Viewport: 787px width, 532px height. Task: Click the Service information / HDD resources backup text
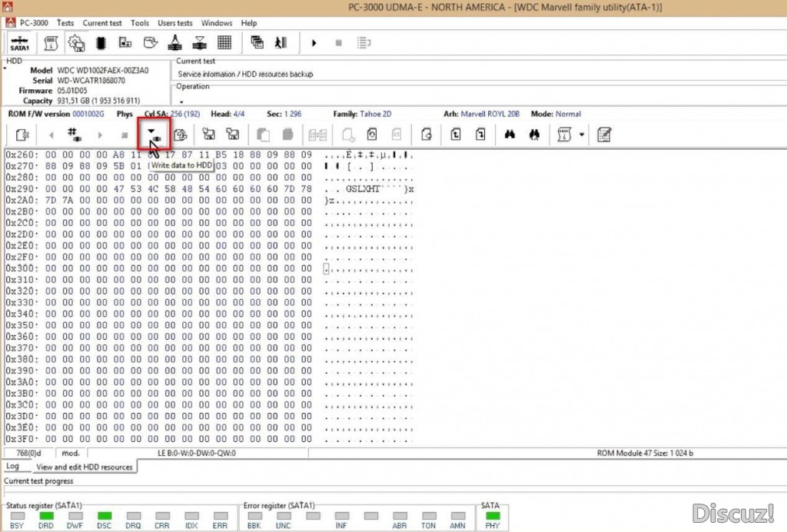(245, 74)
